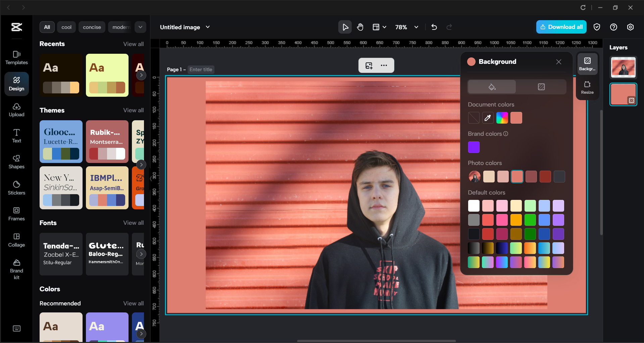Activate the eyedropper under Document colors

click(x=488, y=118)
